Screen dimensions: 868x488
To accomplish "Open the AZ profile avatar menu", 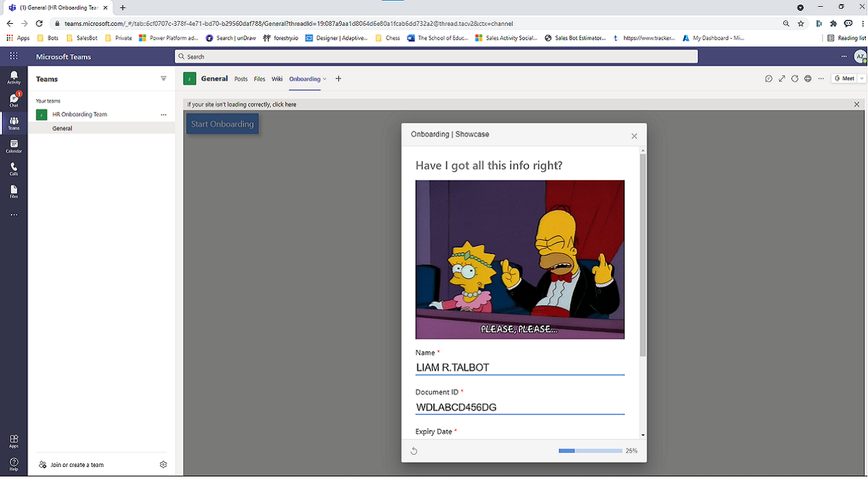I will [x=860, y=57].
